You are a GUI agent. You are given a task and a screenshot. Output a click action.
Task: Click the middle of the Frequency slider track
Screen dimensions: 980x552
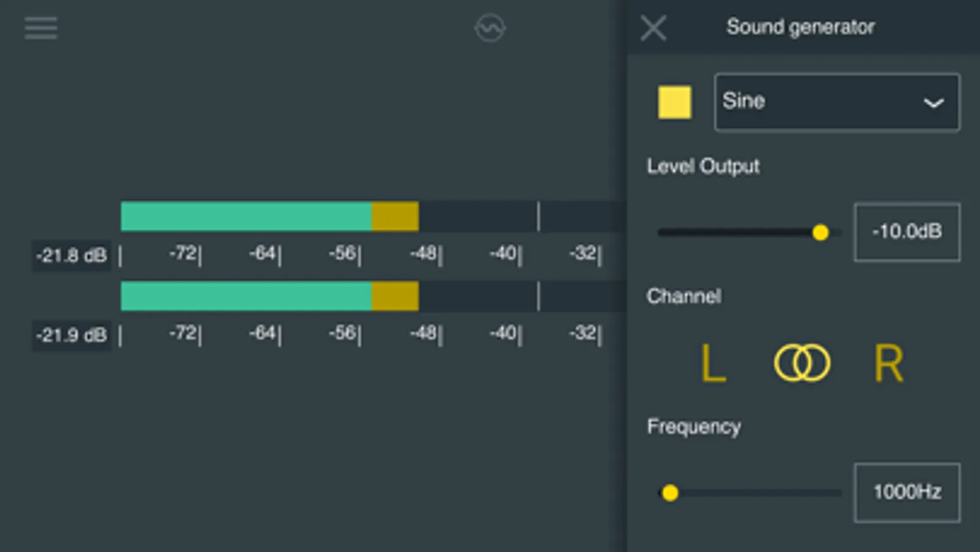coord(750,493)
